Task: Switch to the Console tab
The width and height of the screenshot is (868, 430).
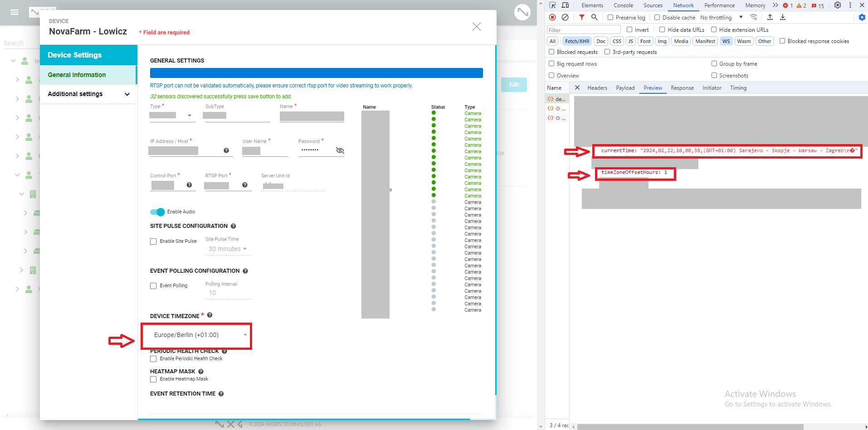Action: click(623, 5)
